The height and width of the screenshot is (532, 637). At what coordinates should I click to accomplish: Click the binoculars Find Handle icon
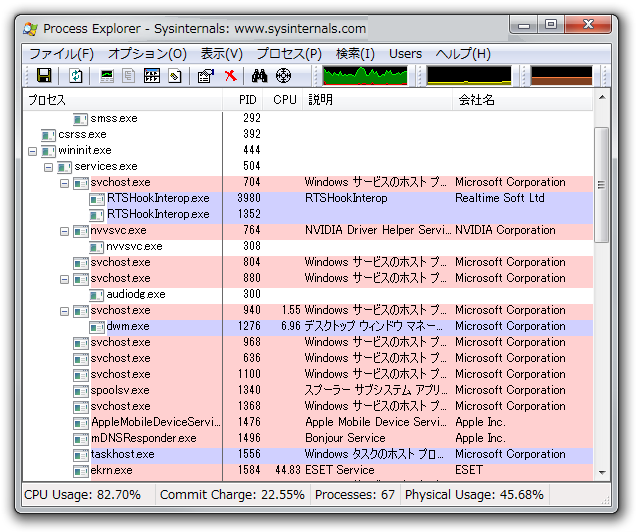pyautogui.click(x=259, y=76)
